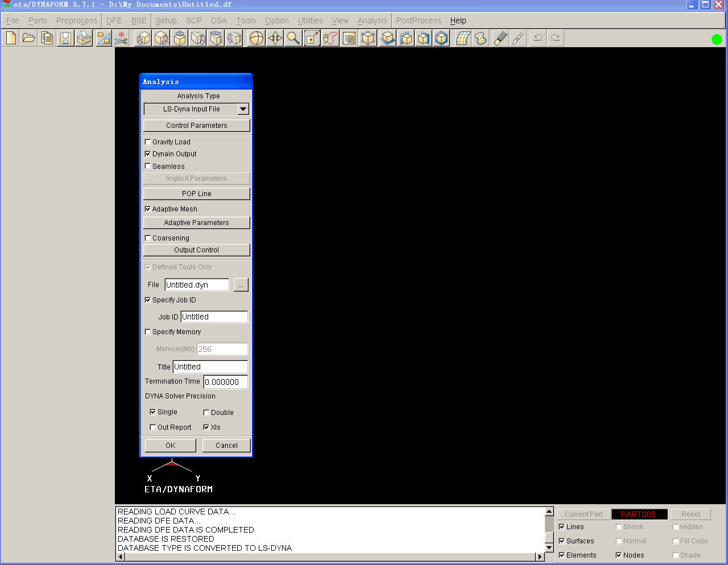
Task: Enable the Coarsening checkbox
Action: point(148,238)
